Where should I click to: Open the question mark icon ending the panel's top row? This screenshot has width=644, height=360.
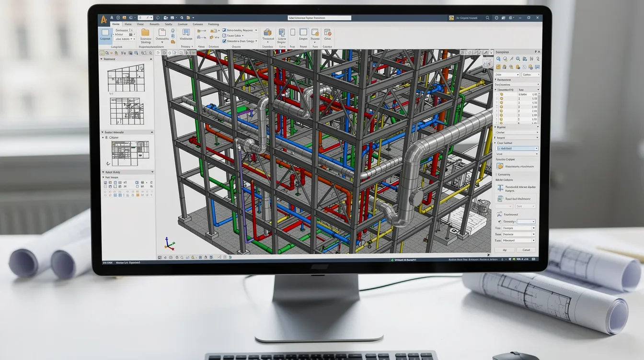(538, 59)
